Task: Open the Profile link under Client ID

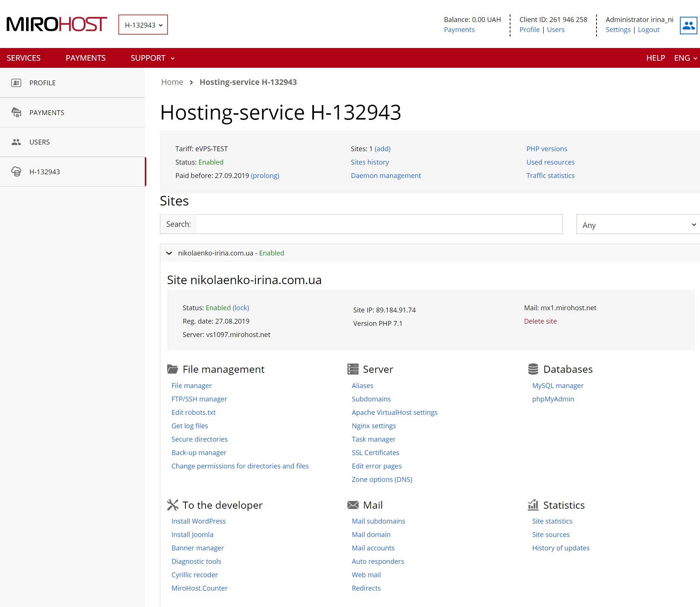Action: [529, 29]
